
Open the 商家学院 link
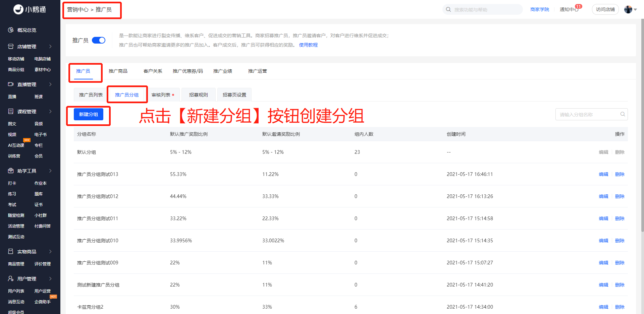pyautogui.click(x=540, y=9)
